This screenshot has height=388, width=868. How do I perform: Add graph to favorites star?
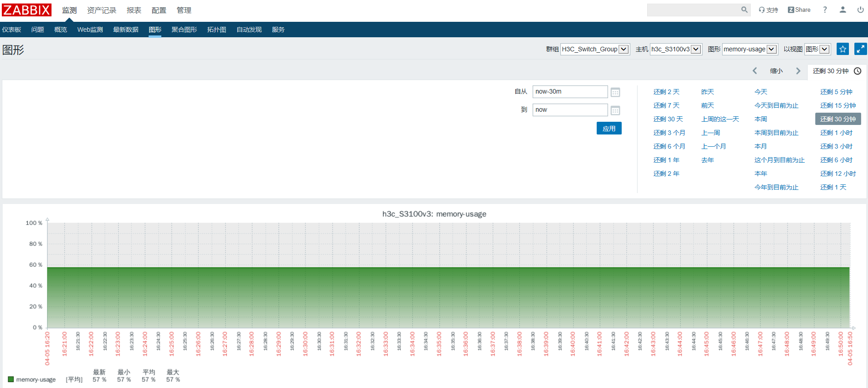coord(843,49)
